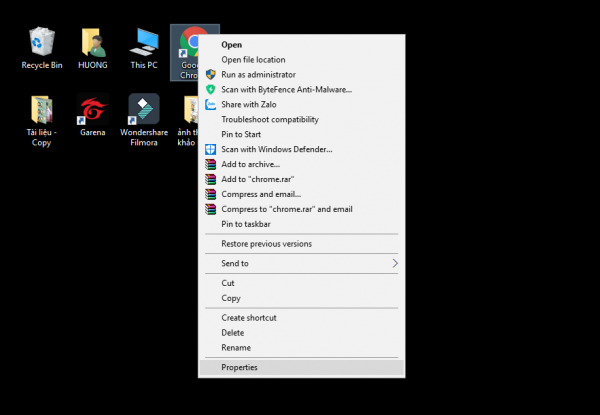Click WinRAR icon beside Compress to "chrome.rar" and email

click(x=210, y=209)
